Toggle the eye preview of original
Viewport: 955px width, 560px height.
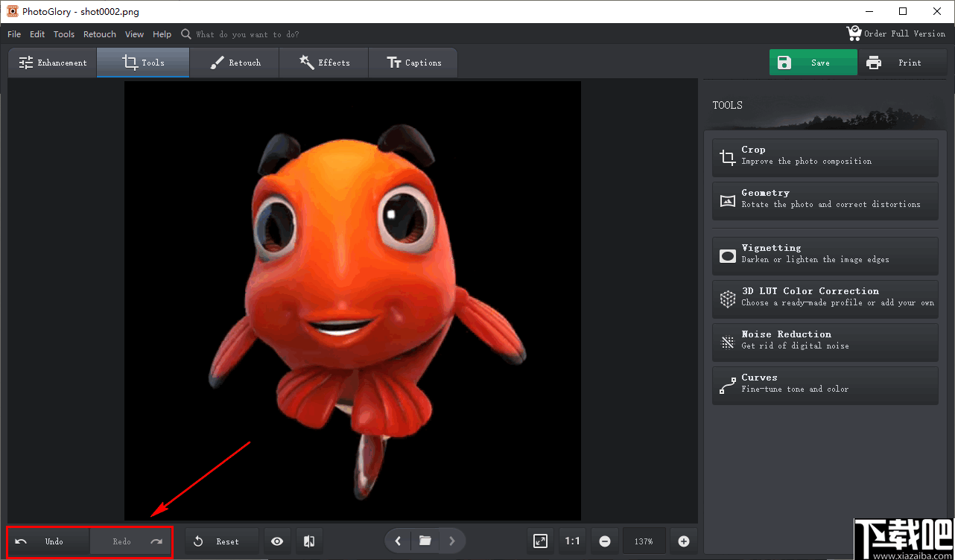tap(277, 541)
